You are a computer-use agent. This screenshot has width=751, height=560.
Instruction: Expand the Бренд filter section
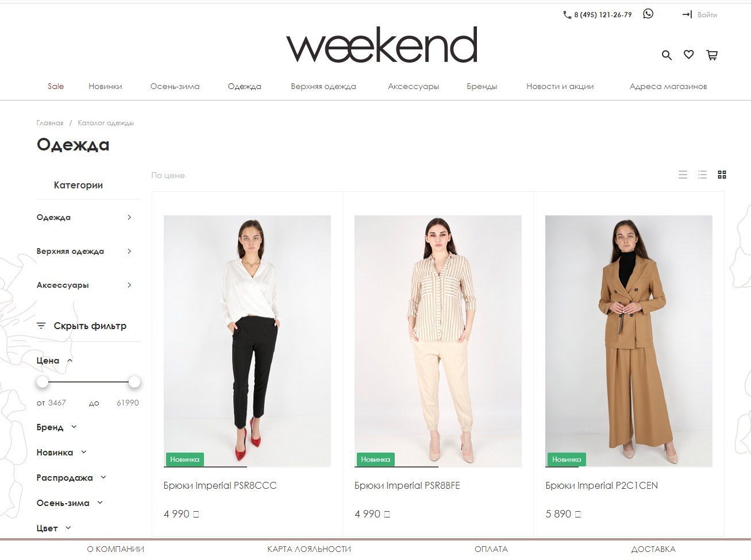click(x=56, y=427)
